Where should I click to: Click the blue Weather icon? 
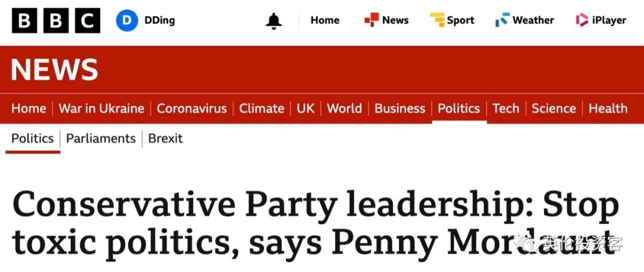(502, 20)
